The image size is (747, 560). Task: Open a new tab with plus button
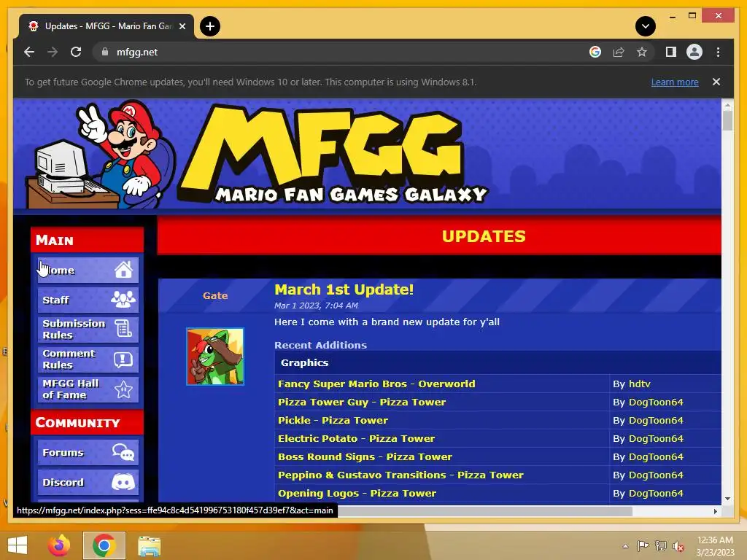(210, 26)
